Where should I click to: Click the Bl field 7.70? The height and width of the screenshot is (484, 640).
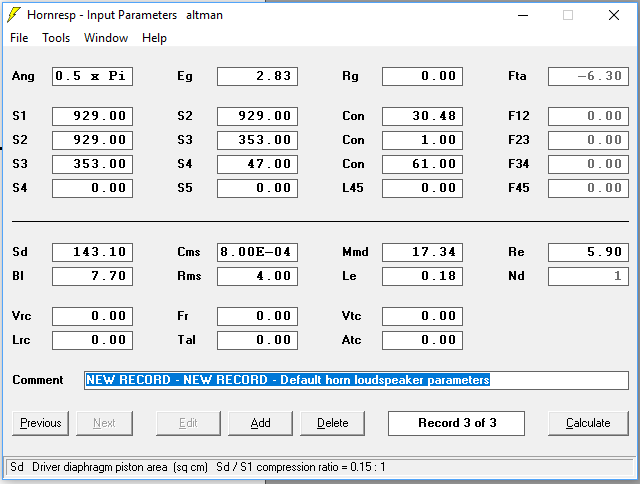pos(92,277)
